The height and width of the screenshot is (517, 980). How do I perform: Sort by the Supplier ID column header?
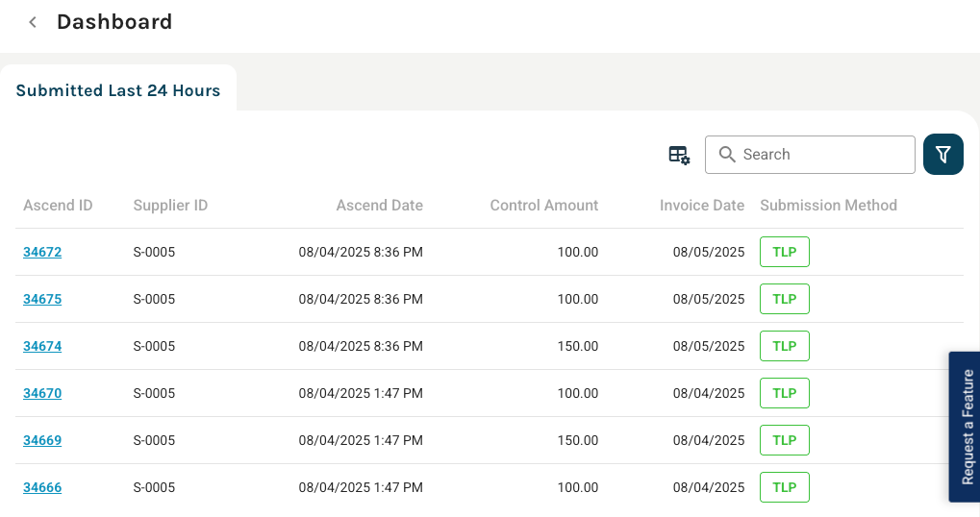click(170, 206)
